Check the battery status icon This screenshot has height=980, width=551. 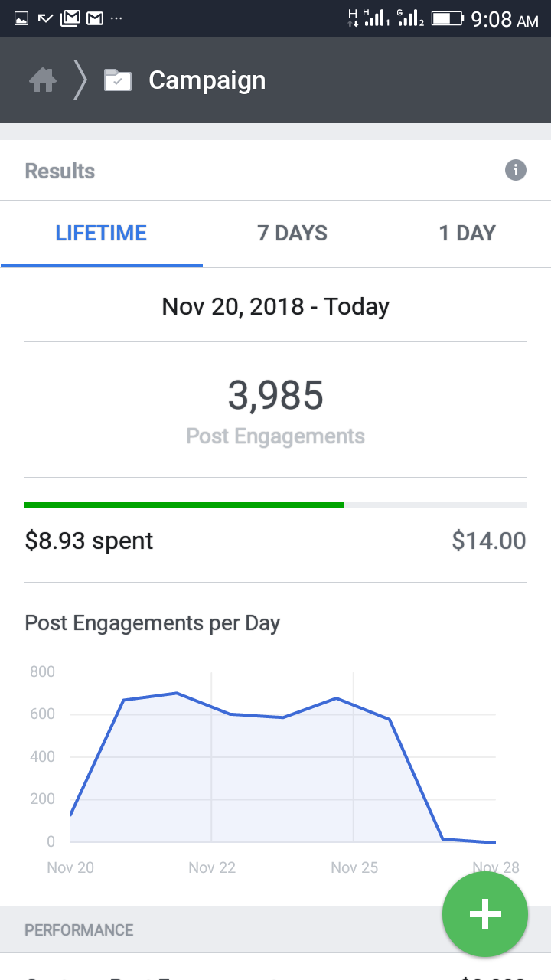[x=447, y=18]
